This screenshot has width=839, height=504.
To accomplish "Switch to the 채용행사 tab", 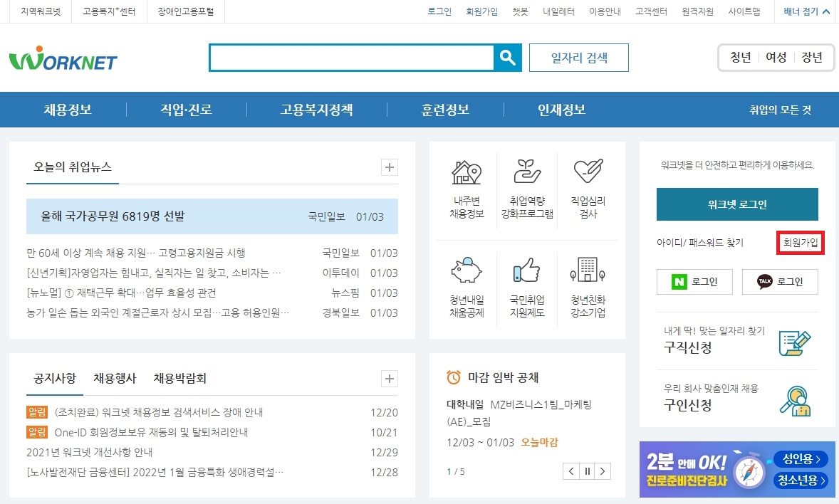I will click(x=115, y=378).
